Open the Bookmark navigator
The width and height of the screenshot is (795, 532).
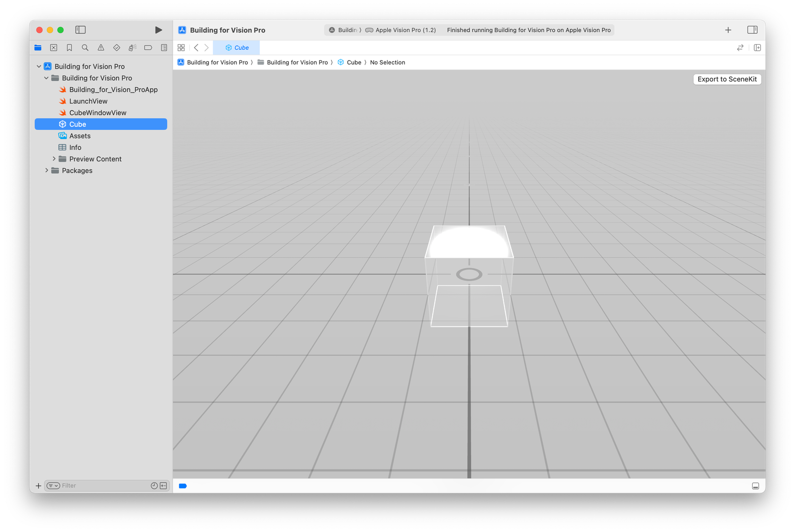(x=69, y=47)
